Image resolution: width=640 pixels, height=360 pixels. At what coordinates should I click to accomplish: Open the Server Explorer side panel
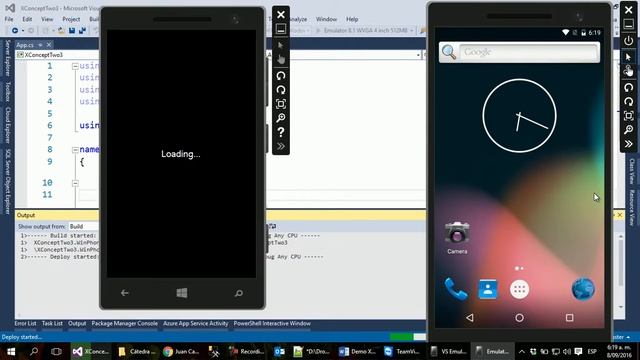(x=7, y=58)
